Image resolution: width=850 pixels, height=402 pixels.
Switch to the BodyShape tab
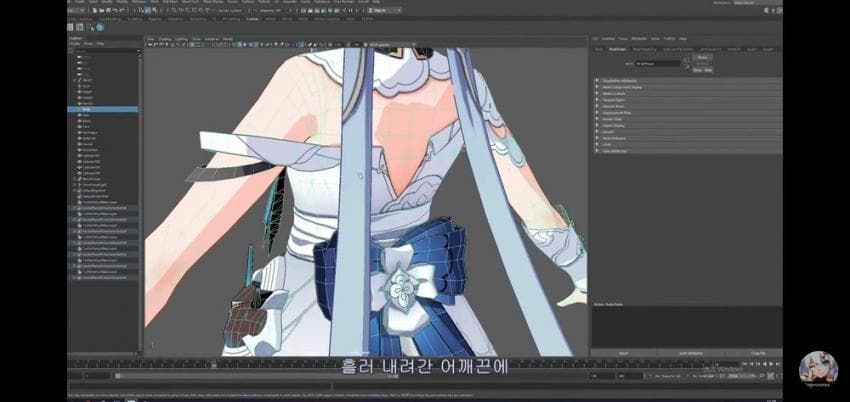tap(618, 49)
